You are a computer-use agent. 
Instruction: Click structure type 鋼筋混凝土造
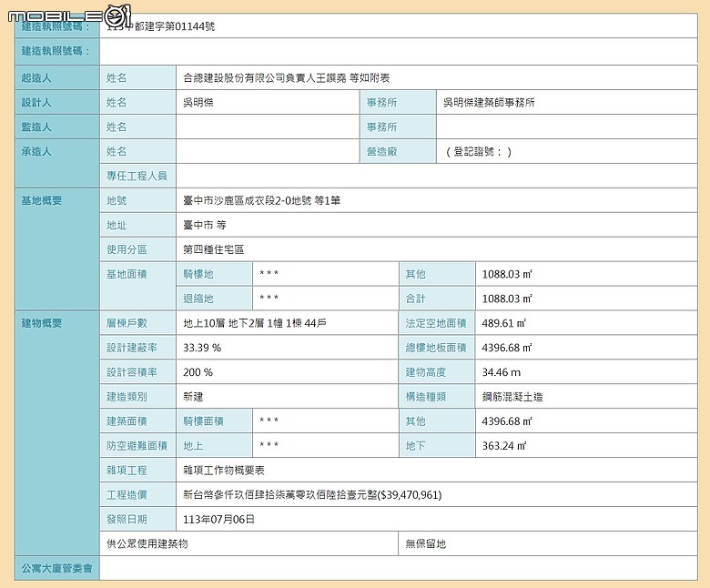click(512, 397)
